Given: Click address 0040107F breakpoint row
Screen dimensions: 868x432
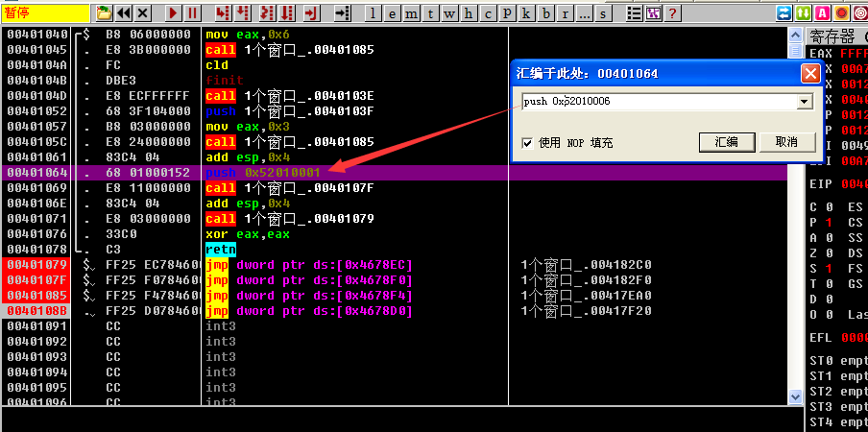Looking at the screenshot, I should (x=37, y=280).
